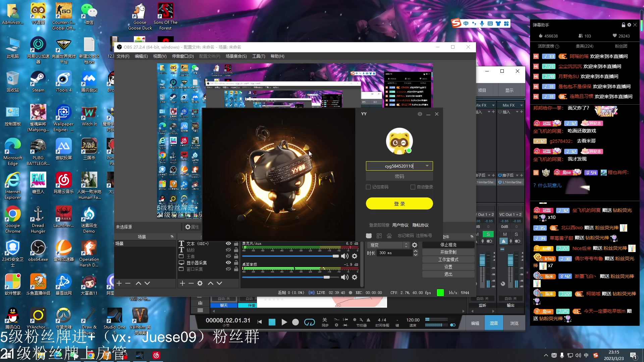Open 编辑(E) menu in OBS

pos(141,56)
